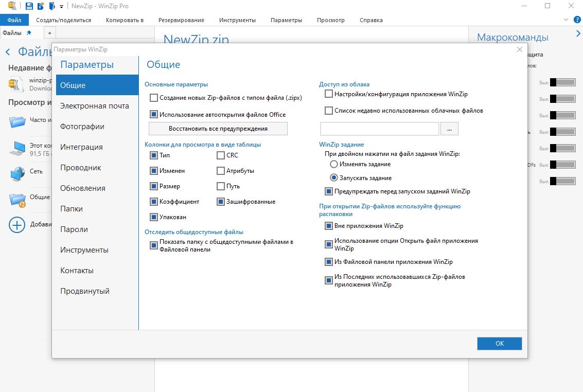Select Фотографии settings category

(x=97, y=127)
